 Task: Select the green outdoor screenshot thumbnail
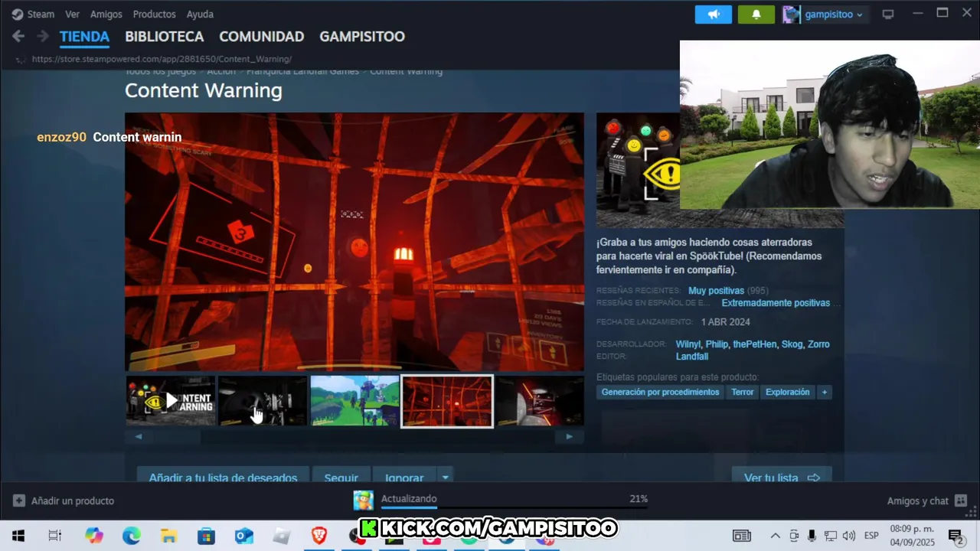354,401
